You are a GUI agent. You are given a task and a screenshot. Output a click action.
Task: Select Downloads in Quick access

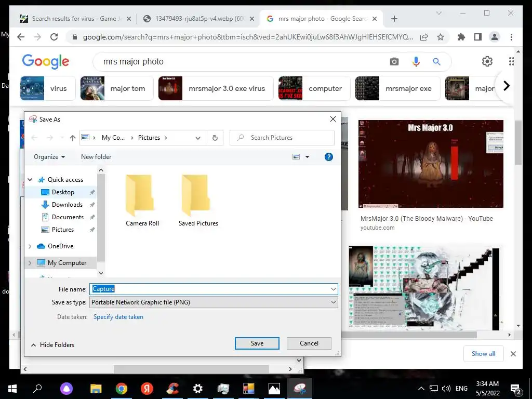(x=67, y=205)
